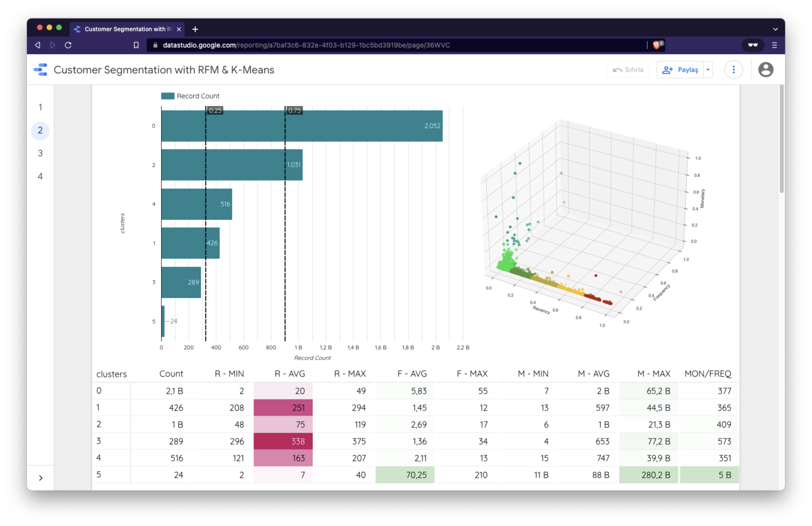
Task: Open browser hamburger menu icon
Action: (775, 45)
